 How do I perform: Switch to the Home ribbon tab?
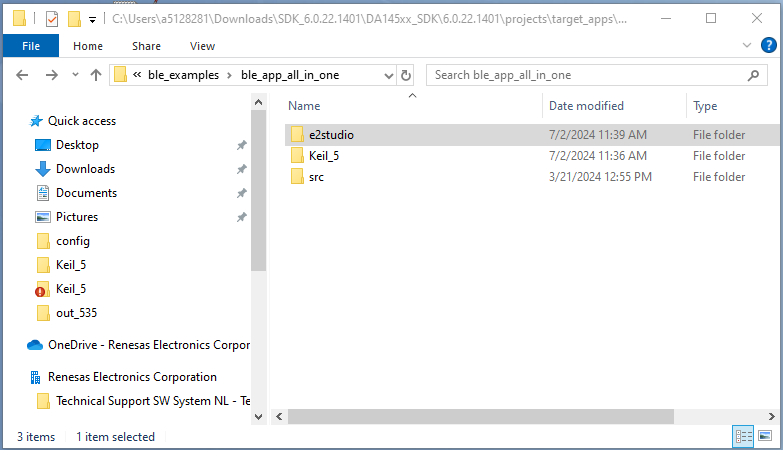coord(88,46)
